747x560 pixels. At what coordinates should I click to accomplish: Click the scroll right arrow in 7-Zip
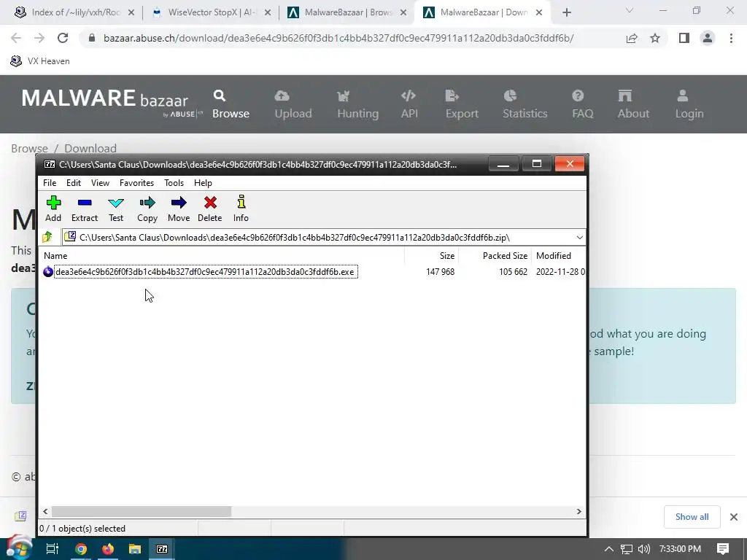(x=578, y=511)
